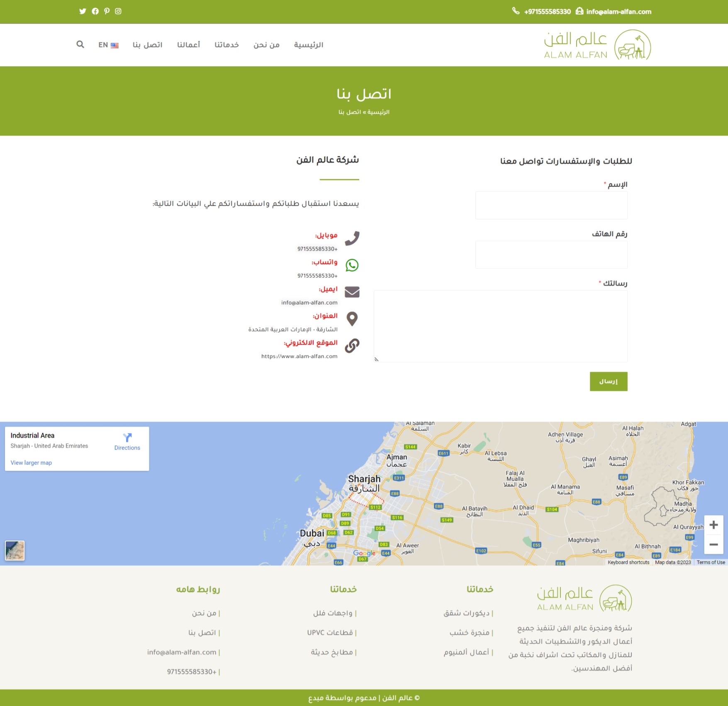Click the search magnifier icon

coord(80,44)
